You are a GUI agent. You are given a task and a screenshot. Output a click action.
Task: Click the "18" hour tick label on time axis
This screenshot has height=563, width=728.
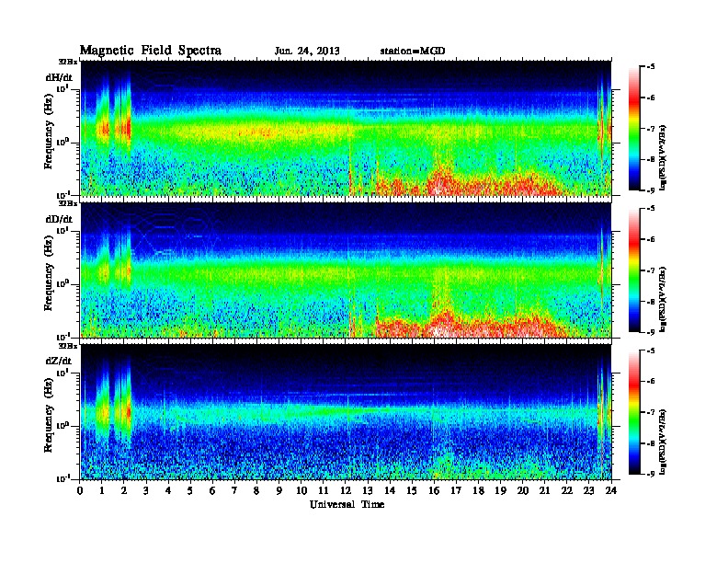(478, 490)
